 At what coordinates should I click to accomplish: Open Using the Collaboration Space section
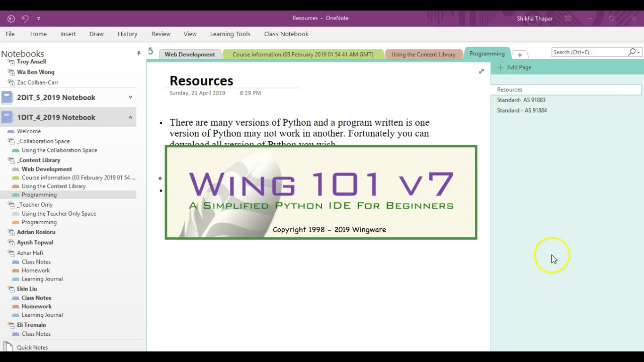59,150
